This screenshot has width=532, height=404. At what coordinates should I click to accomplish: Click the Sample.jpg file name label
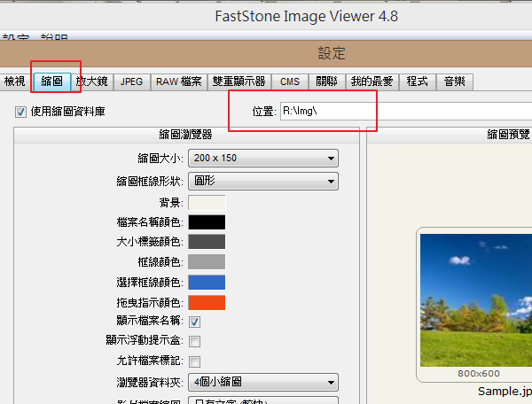[x=505, y=392]
